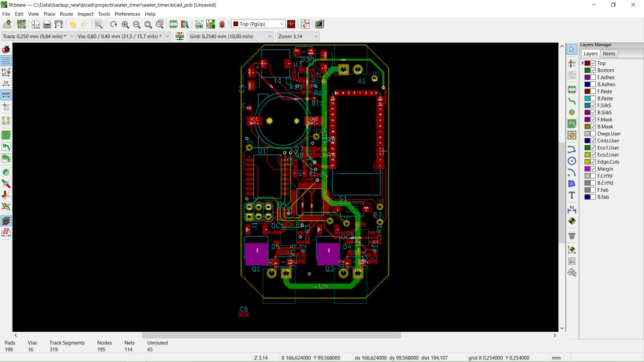Open the Preferences menu
This screenshot has height=362, width=644.
(x=127, y=14)
